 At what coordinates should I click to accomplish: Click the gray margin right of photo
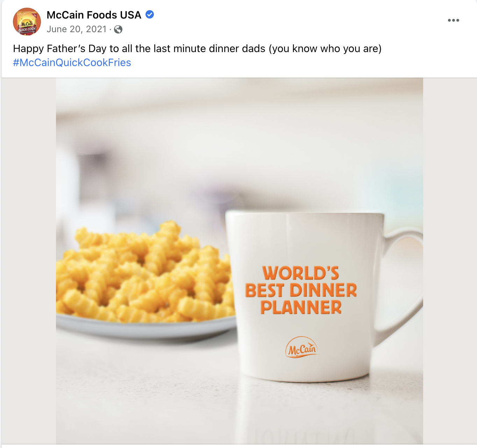[x=450, y=261]
